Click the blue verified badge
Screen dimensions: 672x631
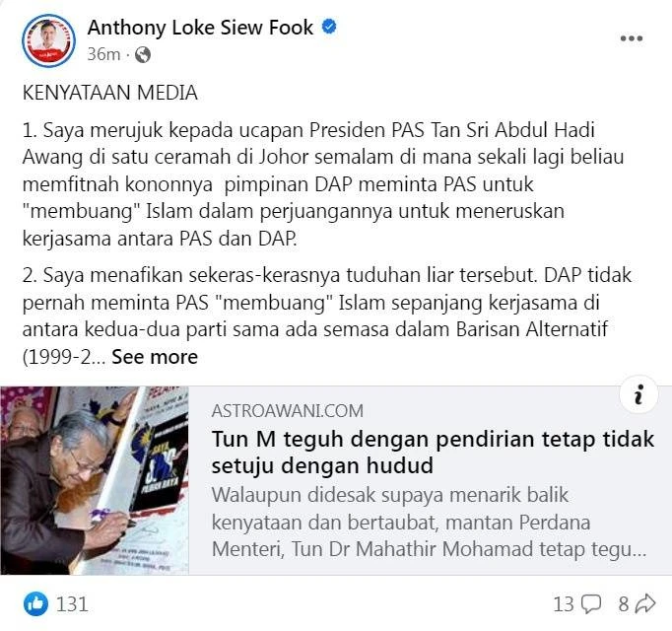click(329, 27)
